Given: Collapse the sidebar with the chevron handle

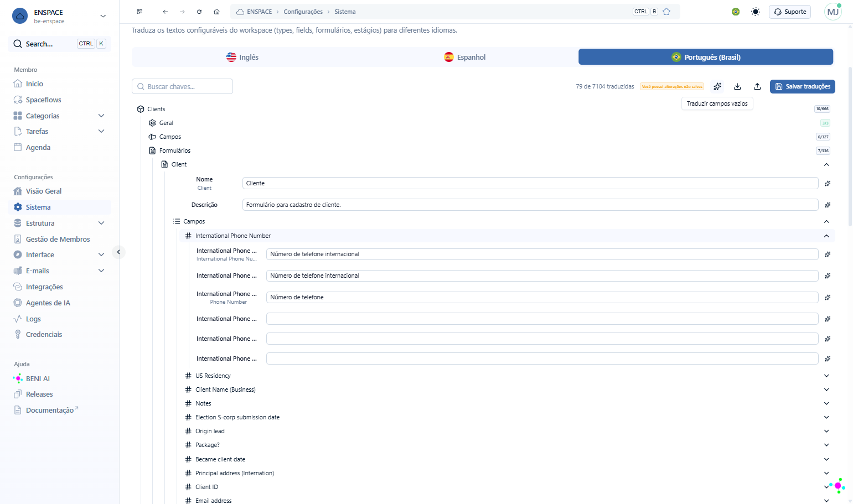Looking at the screenshot, I should point(118,252).
